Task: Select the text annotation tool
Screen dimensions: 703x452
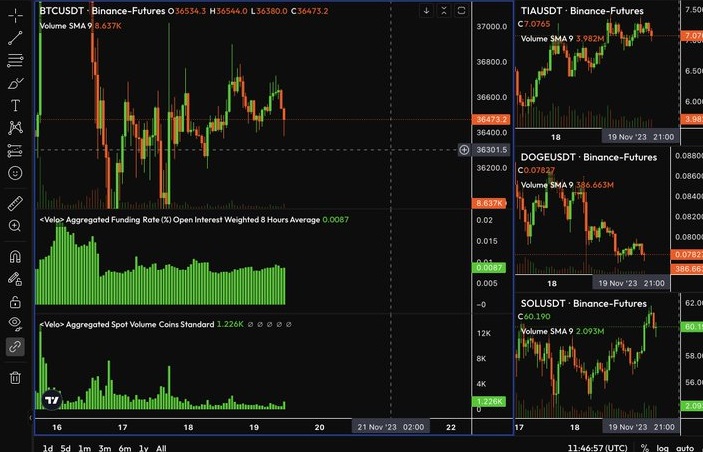Action: pyautogui.click(x=15, y=106)
